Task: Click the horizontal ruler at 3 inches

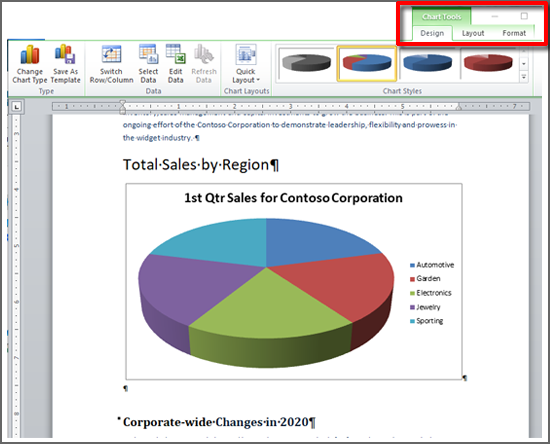Action: tap(290, 106)
